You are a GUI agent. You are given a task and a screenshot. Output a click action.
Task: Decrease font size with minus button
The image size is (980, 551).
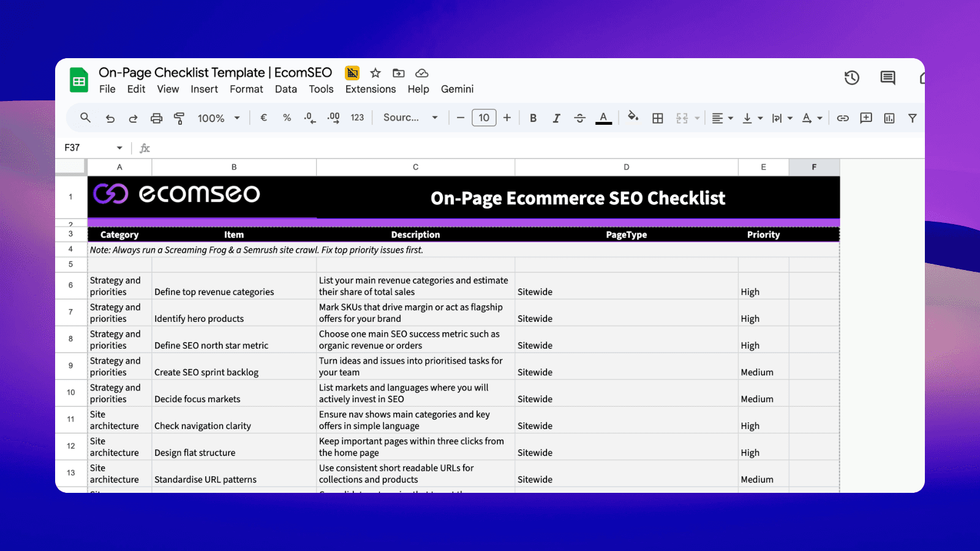(x=461, y=118)
